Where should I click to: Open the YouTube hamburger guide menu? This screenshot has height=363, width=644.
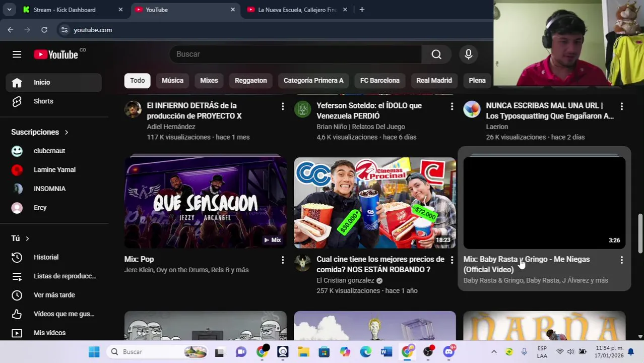pos(17,54)
